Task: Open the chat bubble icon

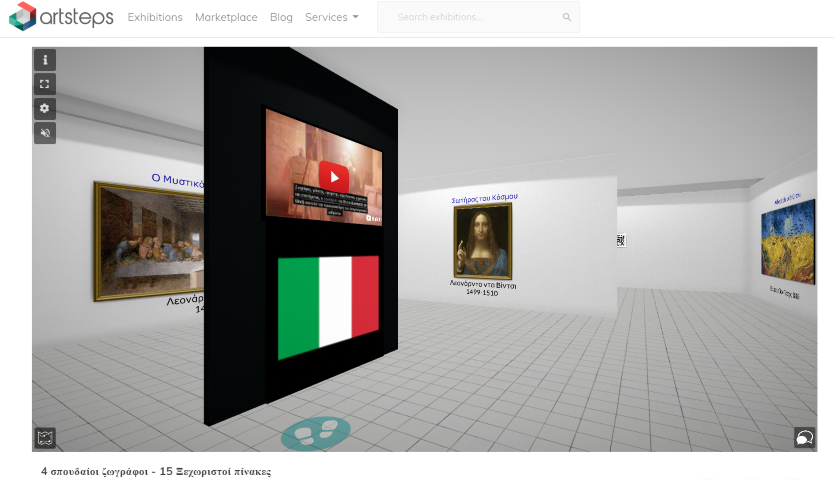Action: click(x=804, y=437)
